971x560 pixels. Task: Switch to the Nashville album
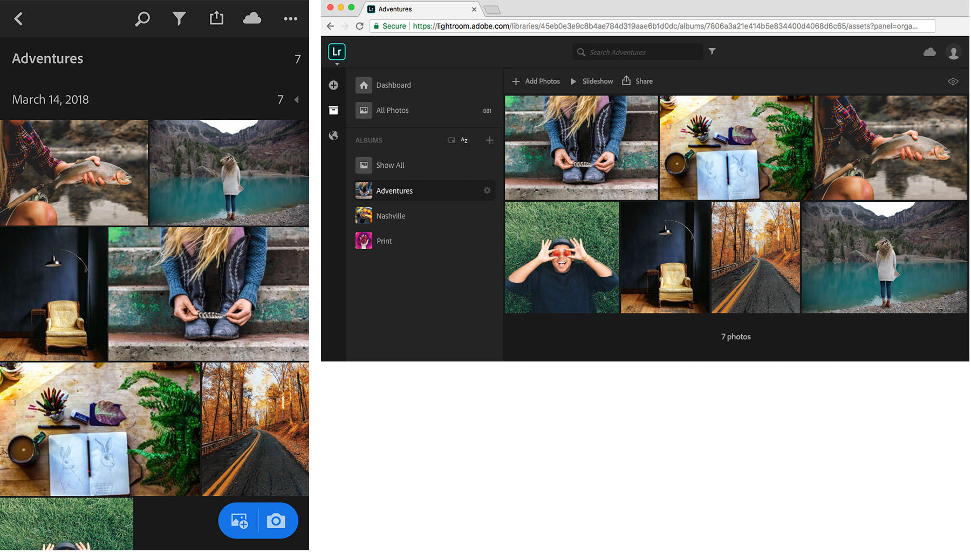tap(391, 215)
